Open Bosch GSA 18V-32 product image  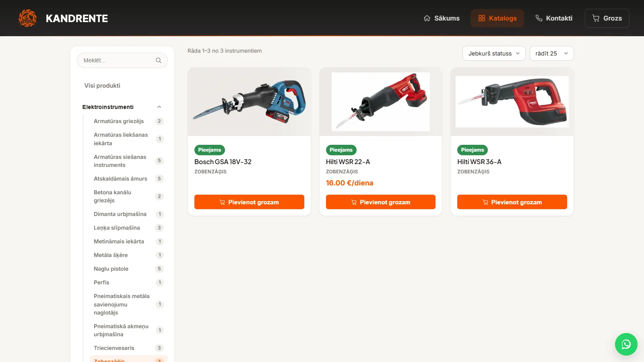(x=249, y=102)
